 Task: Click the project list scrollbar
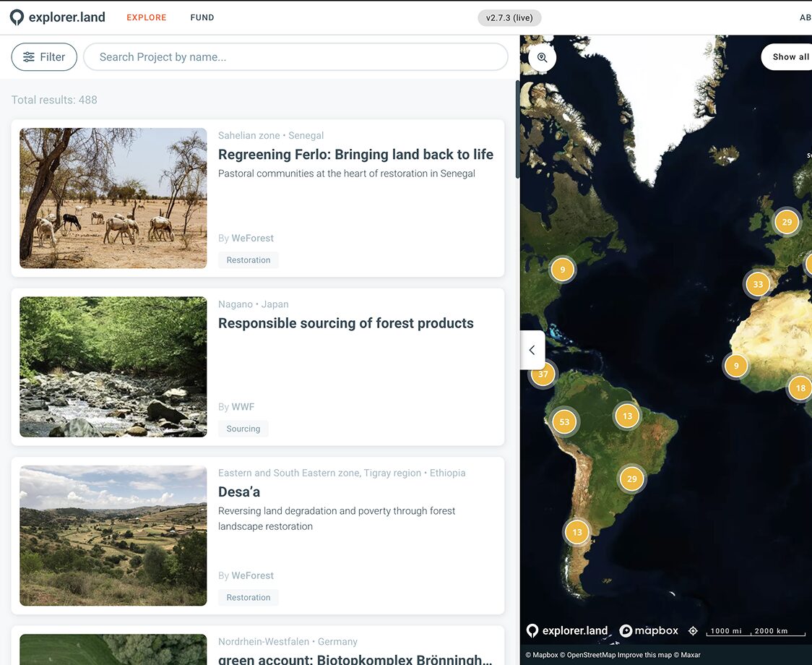tap(517, 129)
